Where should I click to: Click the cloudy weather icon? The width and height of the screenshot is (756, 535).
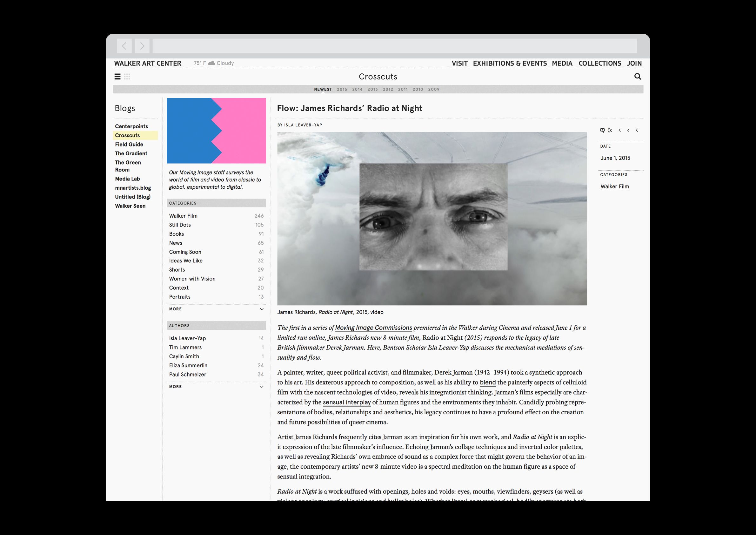[212, 63]
